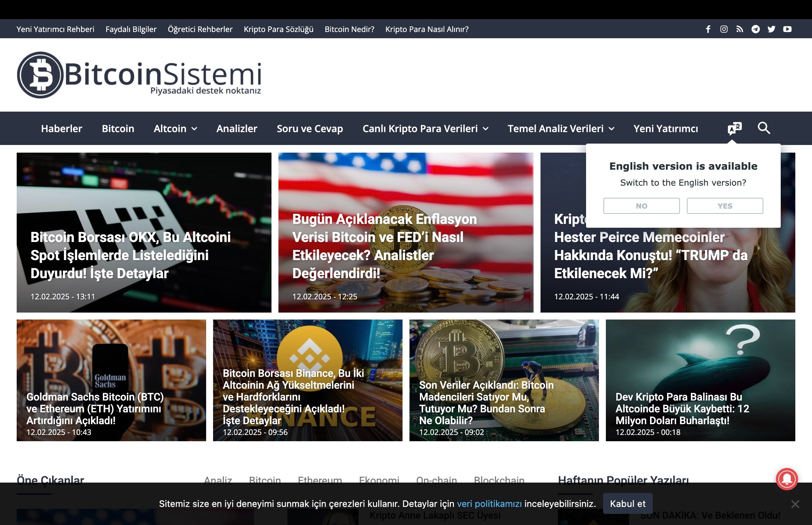This screenshot has width=812, height=525.
Task: Open the Analizler menu item
Action: pos(237,129)
